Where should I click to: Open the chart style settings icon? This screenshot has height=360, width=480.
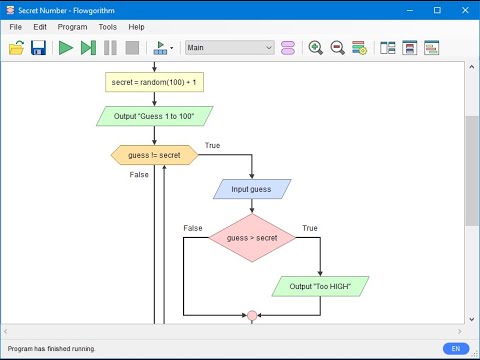[359, 48]
